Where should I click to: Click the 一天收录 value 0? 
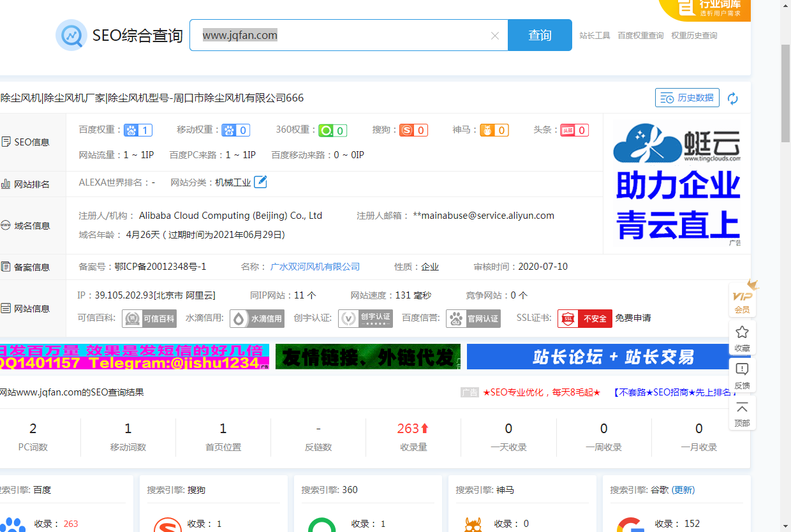[508, 429]
